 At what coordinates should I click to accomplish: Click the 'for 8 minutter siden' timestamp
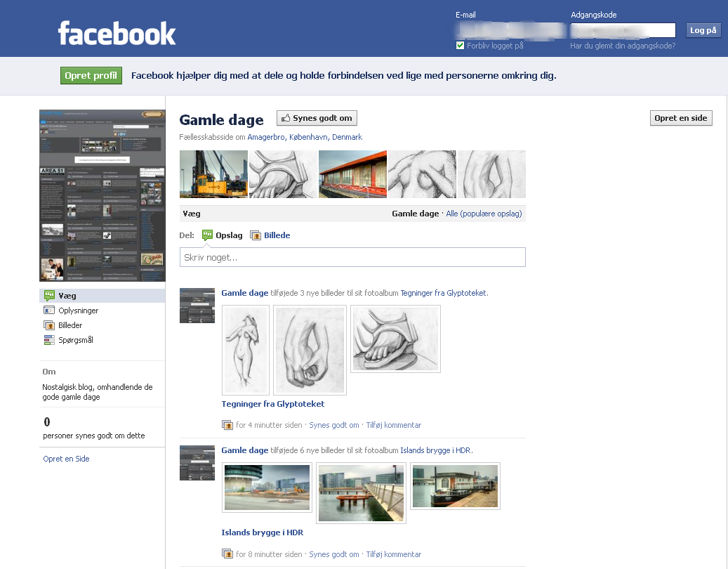coord(269,554)
